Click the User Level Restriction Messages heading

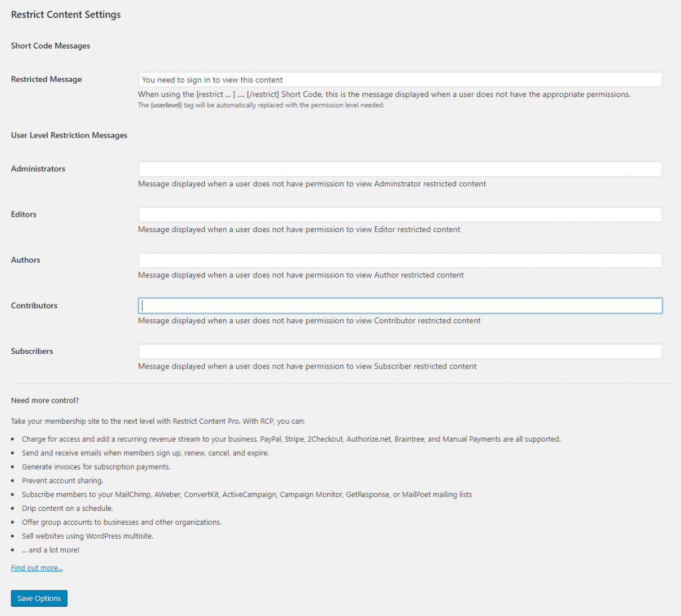pyautogui.click(x=68, y=135)
